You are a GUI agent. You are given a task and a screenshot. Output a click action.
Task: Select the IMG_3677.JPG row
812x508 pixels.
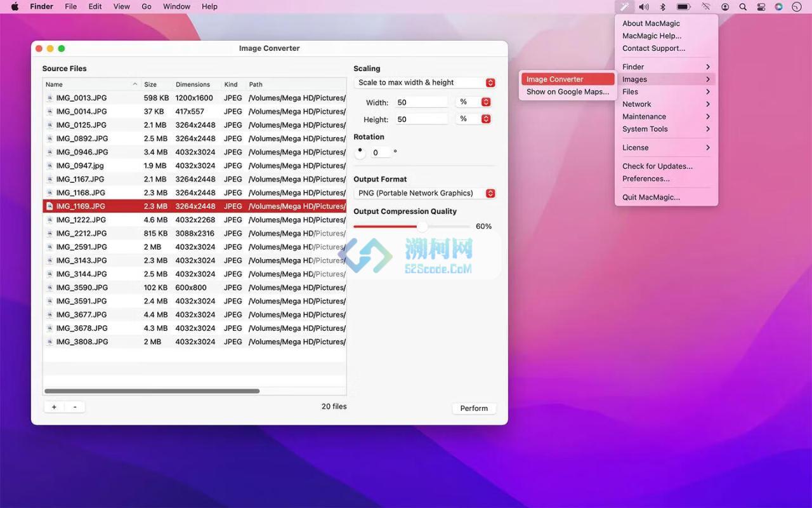click(195, 314)
